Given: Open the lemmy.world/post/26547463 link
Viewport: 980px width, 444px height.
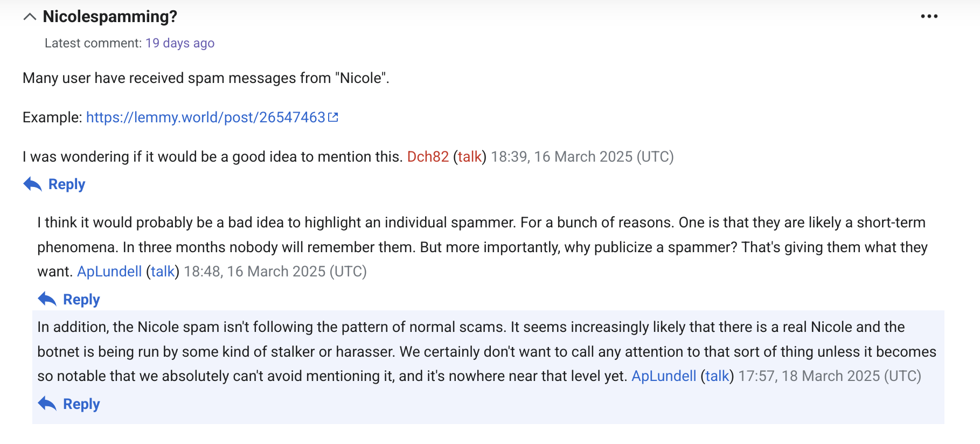Looking at the screenshot, I should [206, 117].
